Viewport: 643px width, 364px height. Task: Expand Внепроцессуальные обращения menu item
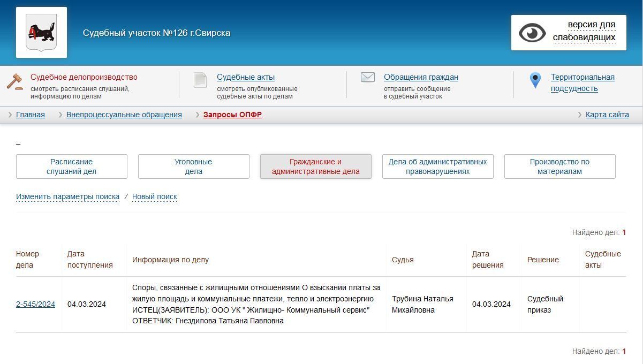tap(124, 115)
